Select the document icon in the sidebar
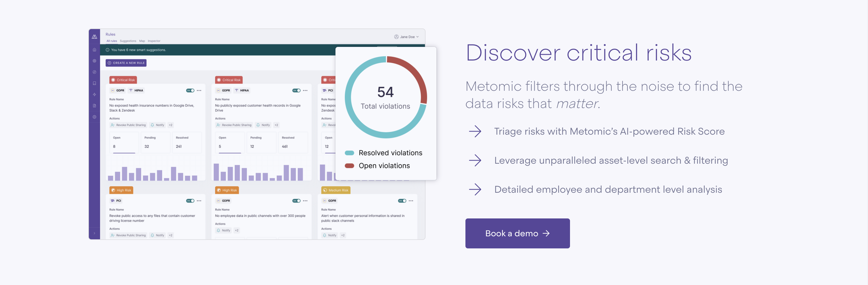 (x=94, y=106)
